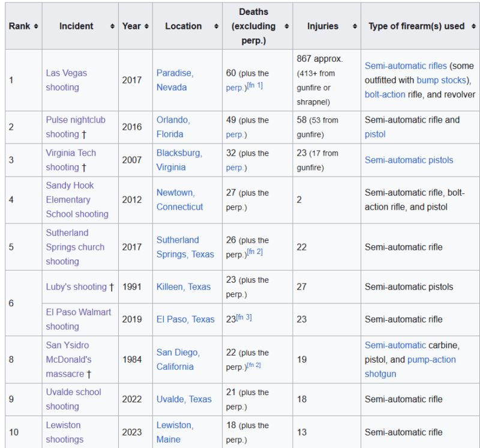The width and height of the screenshot is (480, 448).
Task: Open the bump stocks link
Action: tap(441, 80)
